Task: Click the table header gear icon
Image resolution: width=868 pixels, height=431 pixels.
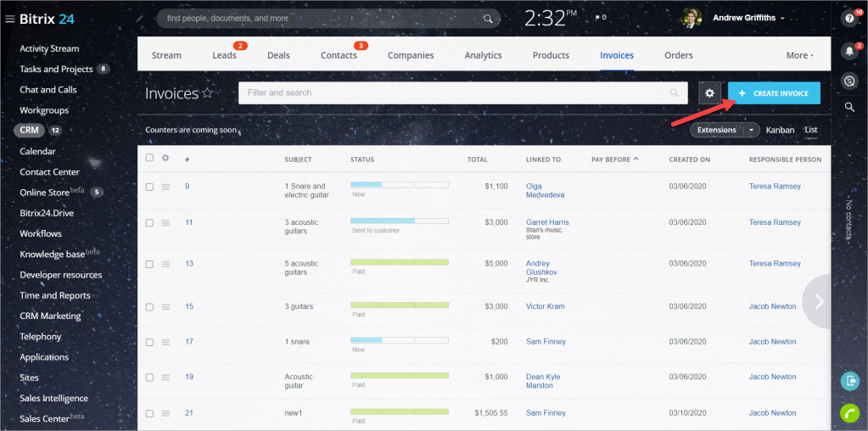Action: 165,159
